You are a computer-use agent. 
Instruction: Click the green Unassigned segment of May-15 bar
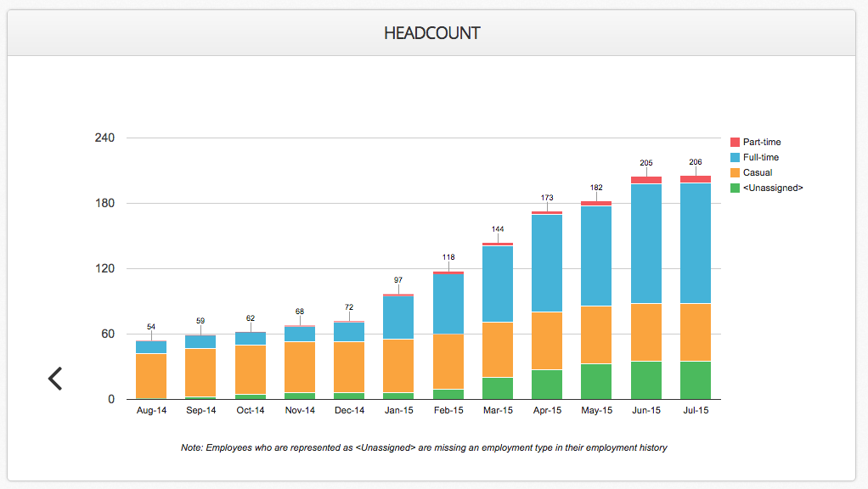596,381
